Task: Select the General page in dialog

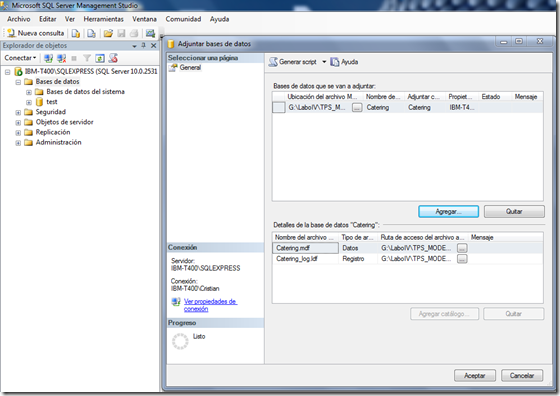Action: tap(190, 67)
